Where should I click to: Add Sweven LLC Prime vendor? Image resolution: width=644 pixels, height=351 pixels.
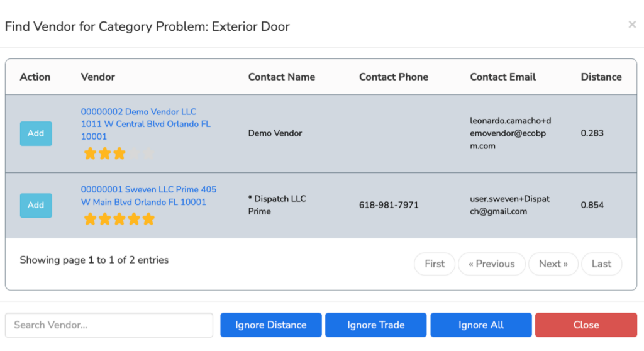36,205
